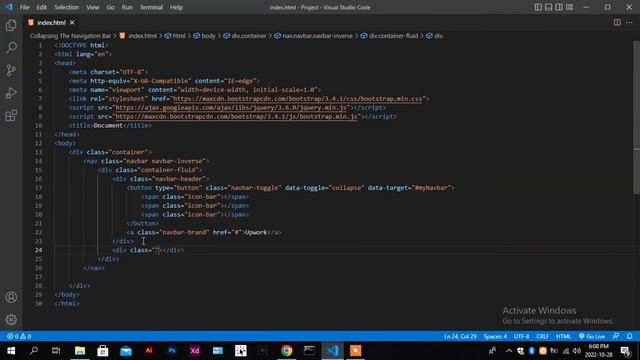Open the jquery.min.js script link
640x360 pixels.
(231, 108)
